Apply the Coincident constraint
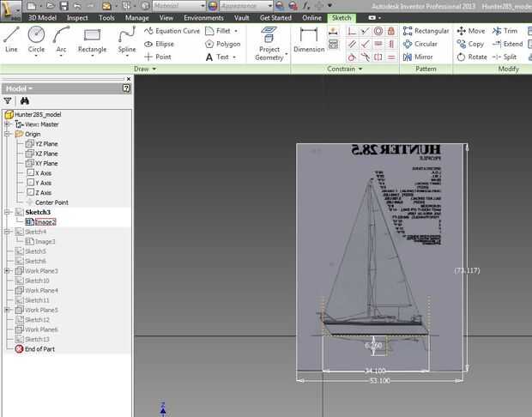532x417 pixels. click(352, 31)
